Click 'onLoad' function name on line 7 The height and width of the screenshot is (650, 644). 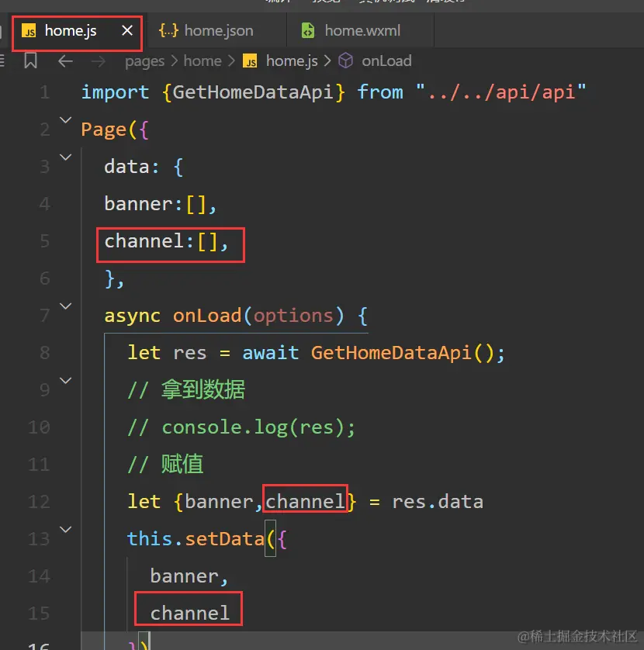point(207,316)
